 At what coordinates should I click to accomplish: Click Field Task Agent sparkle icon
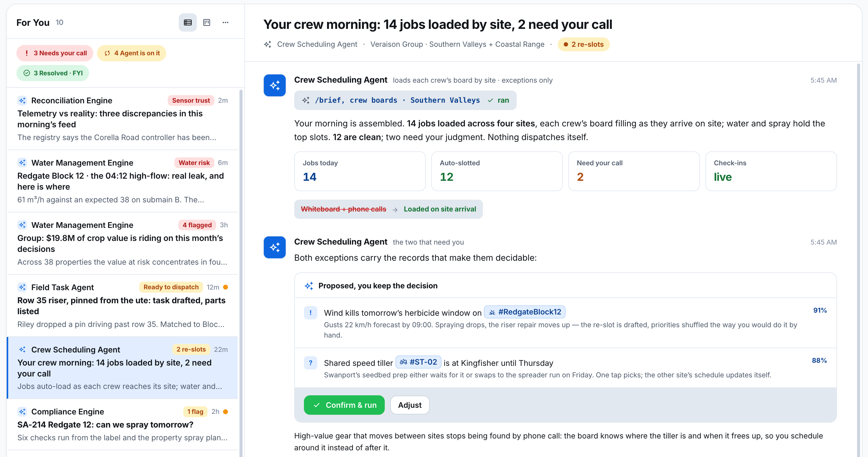click(x=22, y=287)
